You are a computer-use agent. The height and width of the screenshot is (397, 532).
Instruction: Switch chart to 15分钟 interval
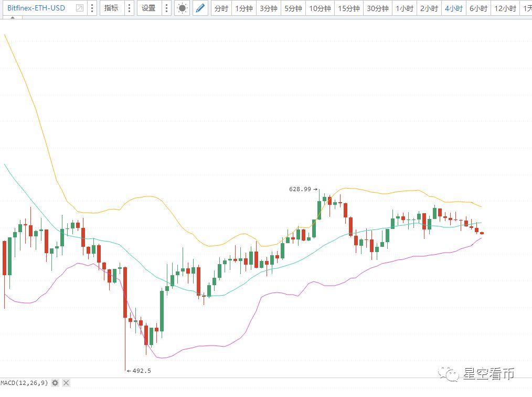[x=349, y=8]
